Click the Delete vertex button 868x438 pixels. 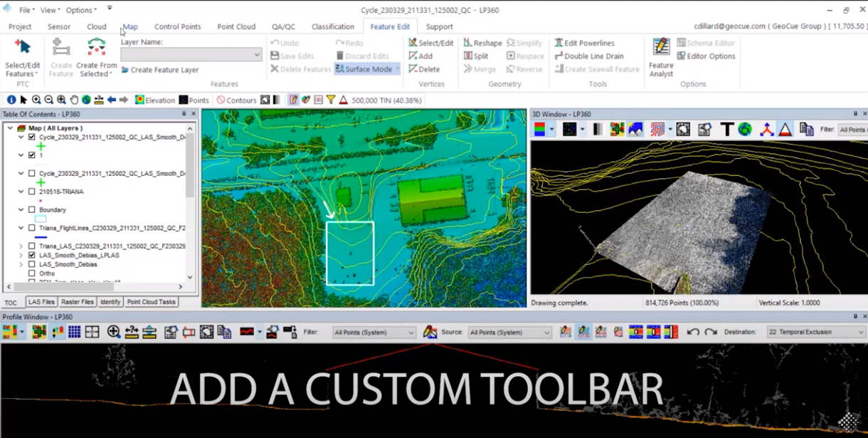424,69
